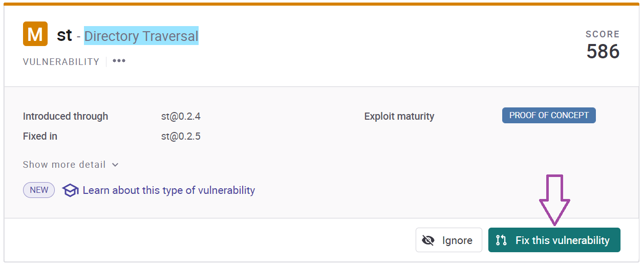Image resolution: width=644 pixels, height=266 pixels.
Task: Click the NEW badge
Action: coord(39,190)
